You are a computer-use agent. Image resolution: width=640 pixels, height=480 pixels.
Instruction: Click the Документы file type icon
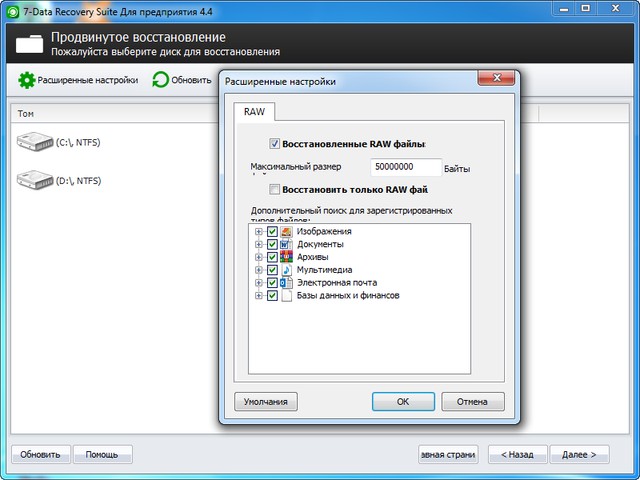point(286,244)
